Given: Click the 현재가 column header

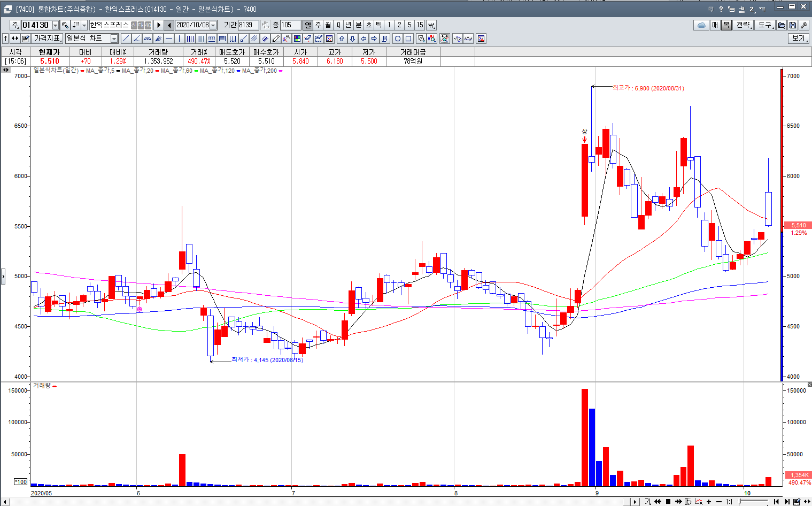Looking at the screenshot, I should pyautogui.click(x=49, y=52).
